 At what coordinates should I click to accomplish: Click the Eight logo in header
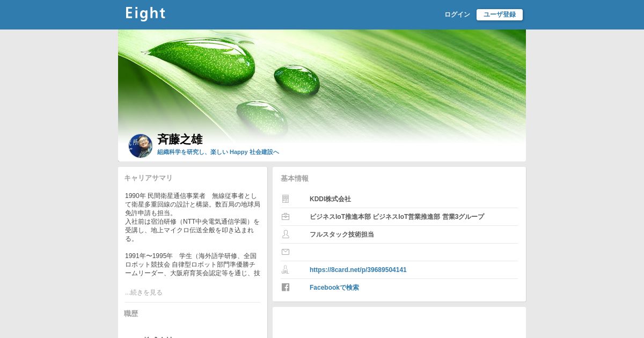(x=145, y=14)
